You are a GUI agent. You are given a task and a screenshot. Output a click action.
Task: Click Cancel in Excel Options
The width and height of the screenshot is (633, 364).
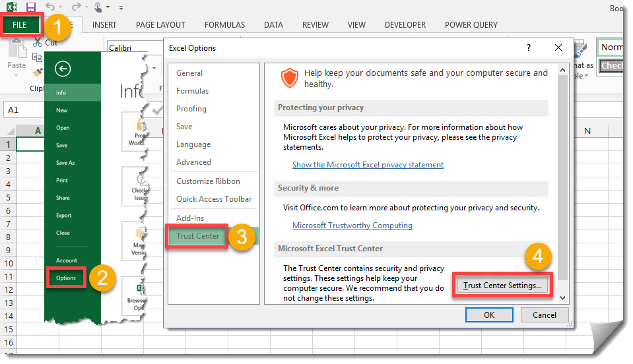click(545, 315)
